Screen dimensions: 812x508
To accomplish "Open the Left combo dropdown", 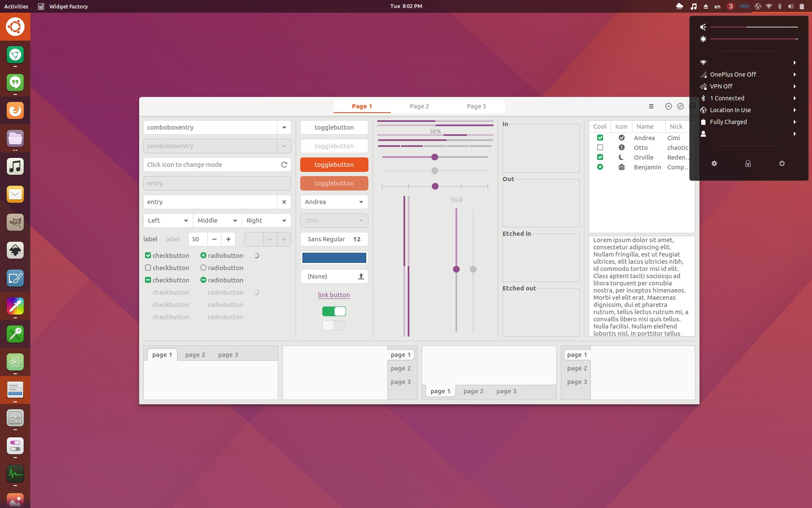I will tap(168, 221).
